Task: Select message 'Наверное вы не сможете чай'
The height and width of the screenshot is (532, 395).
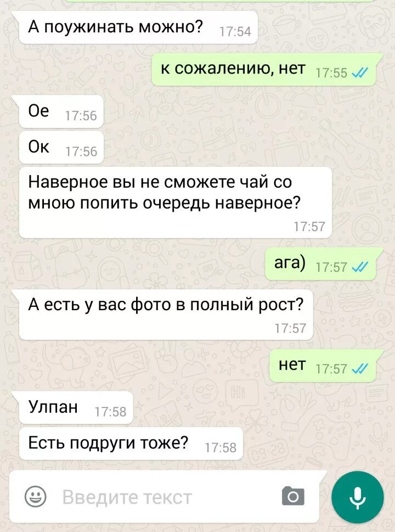Action: pyautogui.click(x=176, y=203)
